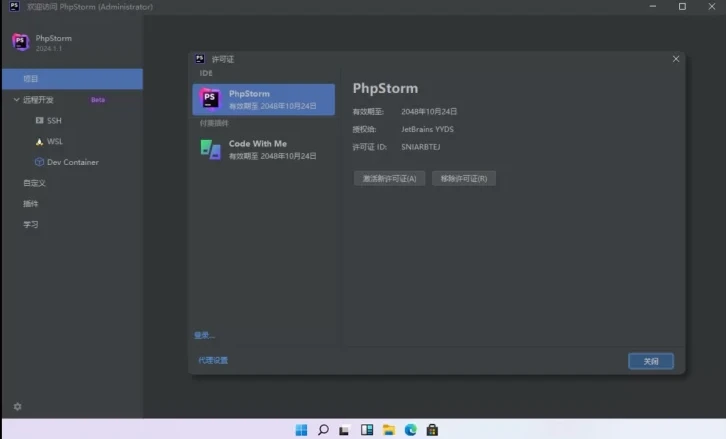
Task: Open the 登录... link
Action: pos(204,335)
